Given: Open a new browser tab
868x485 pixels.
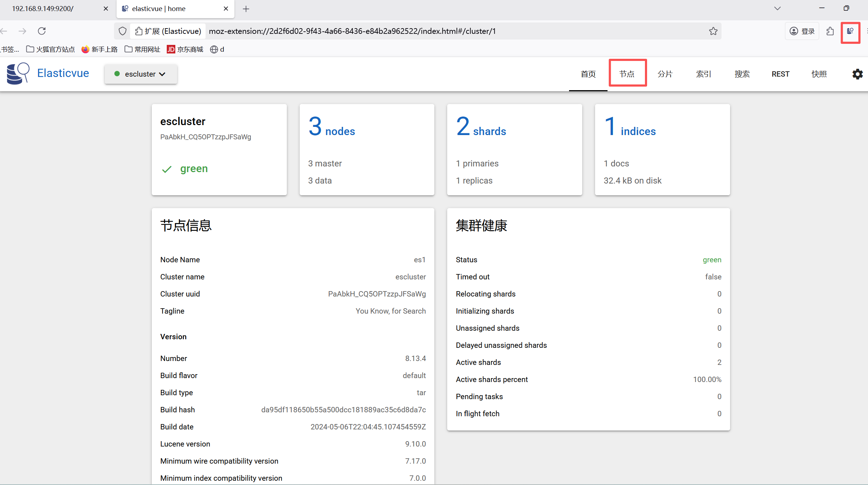Looking at the screenshot, I should (x=246, y=9).
